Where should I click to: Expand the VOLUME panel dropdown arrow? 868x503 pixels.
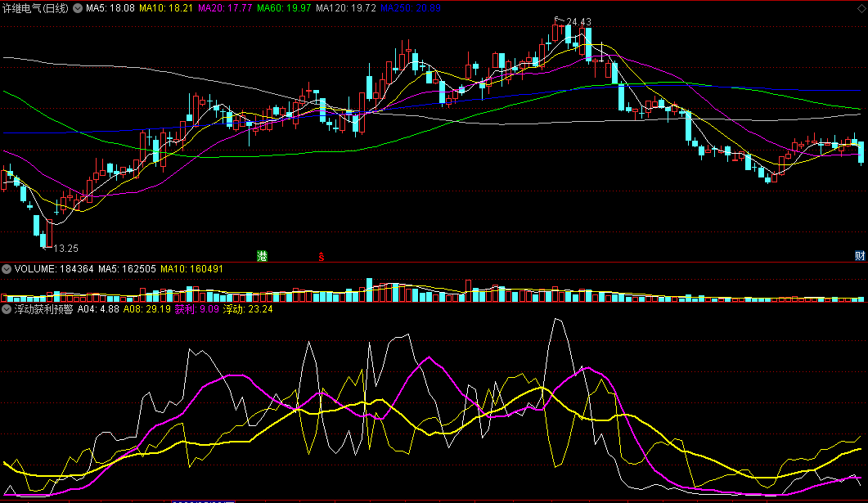click(7, 269)
